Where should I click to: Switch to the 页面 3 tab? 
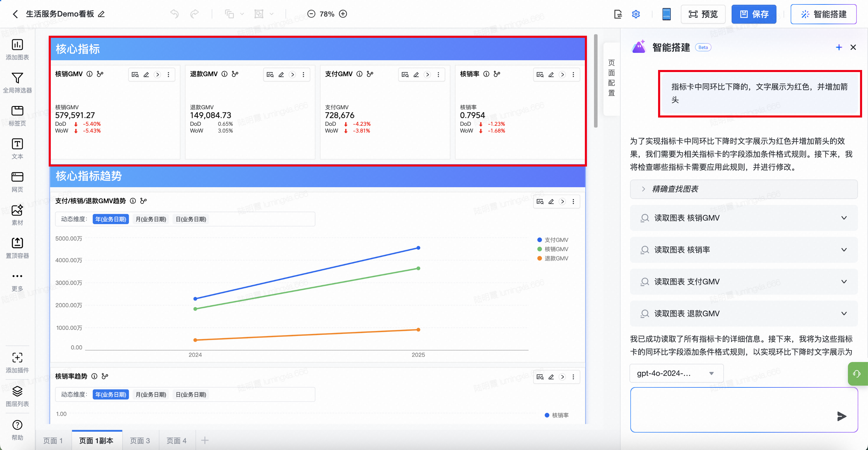tap(140, 441)
